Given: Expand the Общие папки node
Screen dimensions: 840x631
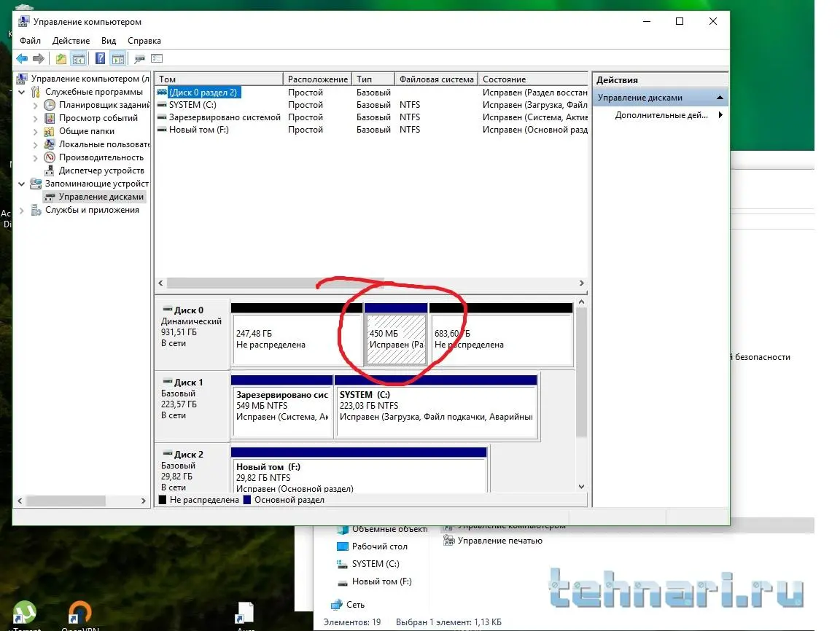Looking at the screenshot, I should tap(35, 132).
